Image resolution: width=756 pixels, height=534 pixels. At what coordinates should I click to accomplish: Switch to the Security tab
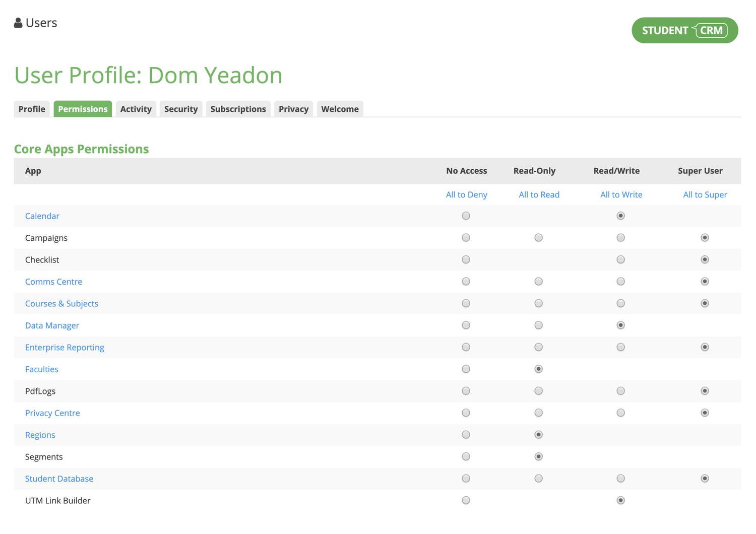(181, 109)
